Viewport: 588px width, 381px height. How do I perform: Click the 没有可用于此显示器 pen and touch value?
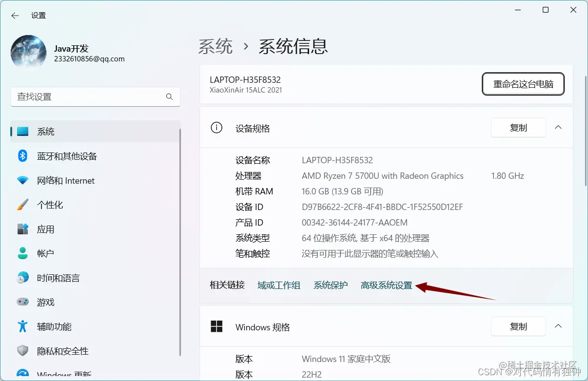(x=370, y=254)
